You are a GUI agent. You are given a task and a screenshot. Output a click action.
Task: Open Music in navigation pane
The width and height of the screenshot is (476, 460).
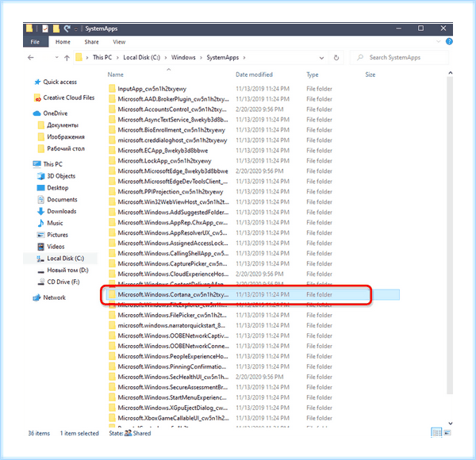click(50, 223)
